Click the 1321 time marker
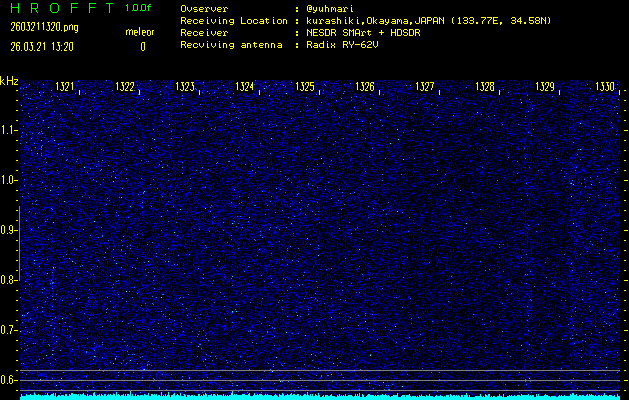This screenshot has width=629, height=400. (x=64, y=87)
